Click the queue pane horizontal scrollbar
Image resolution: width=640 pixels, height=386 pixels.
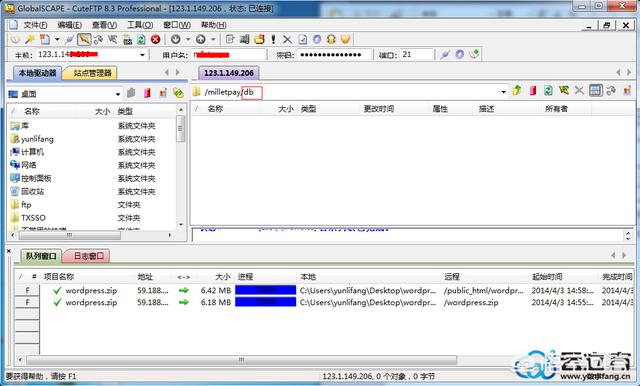click(x=241, y=360)
